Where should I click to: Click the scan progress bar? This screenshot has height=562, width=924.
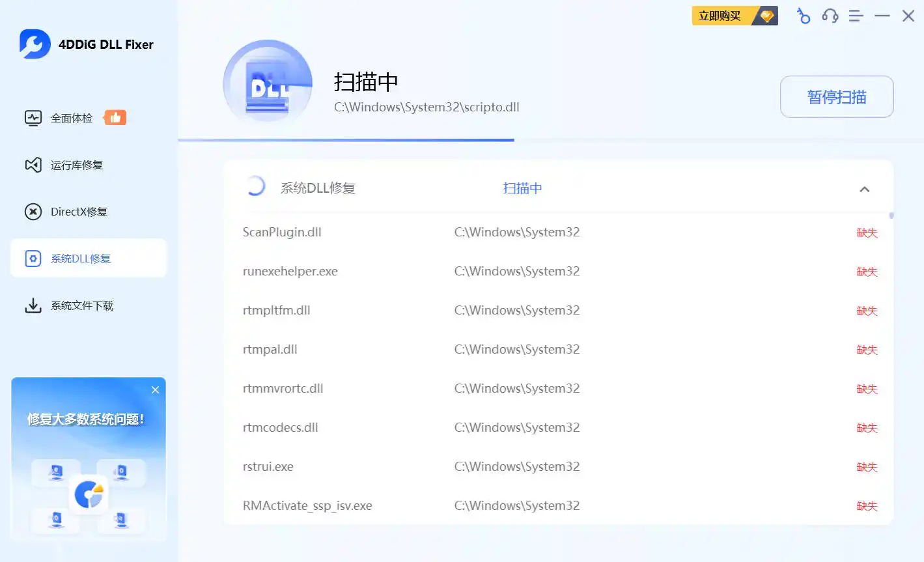pyautogui.click(x=551, y=140)
